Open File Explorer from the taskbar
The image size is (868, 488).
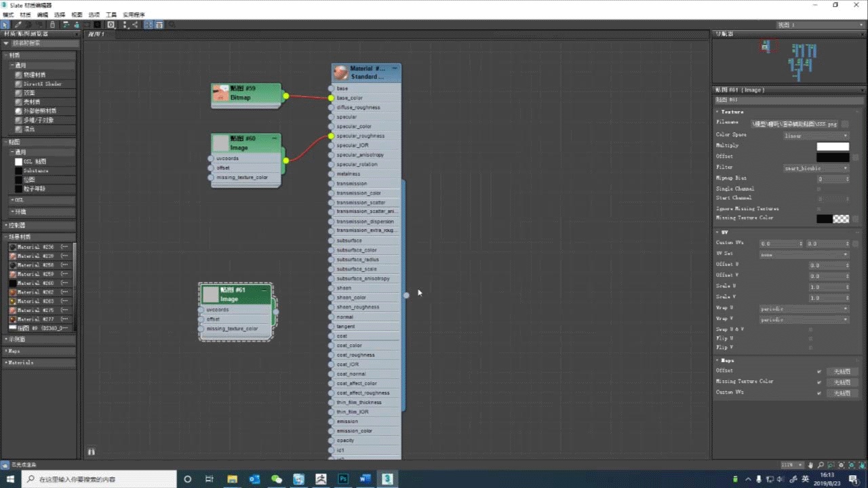point(232,479)
